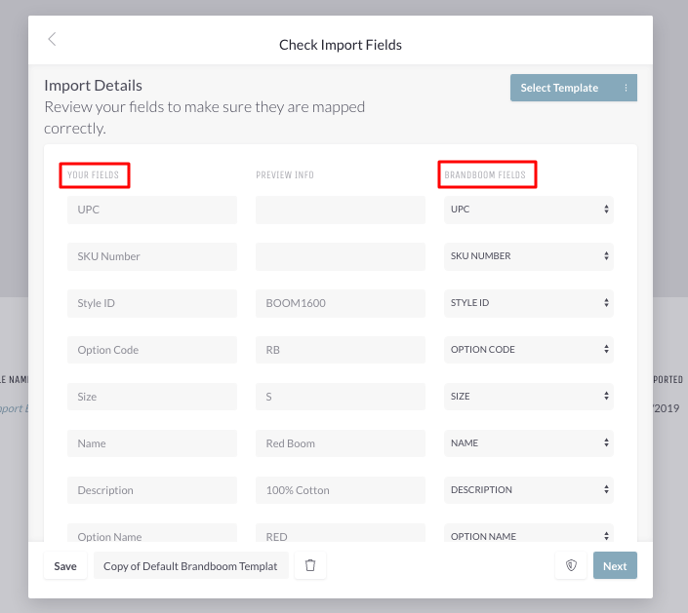Click the template name input field
Viewport: 688px width, 613px height.
191,566
